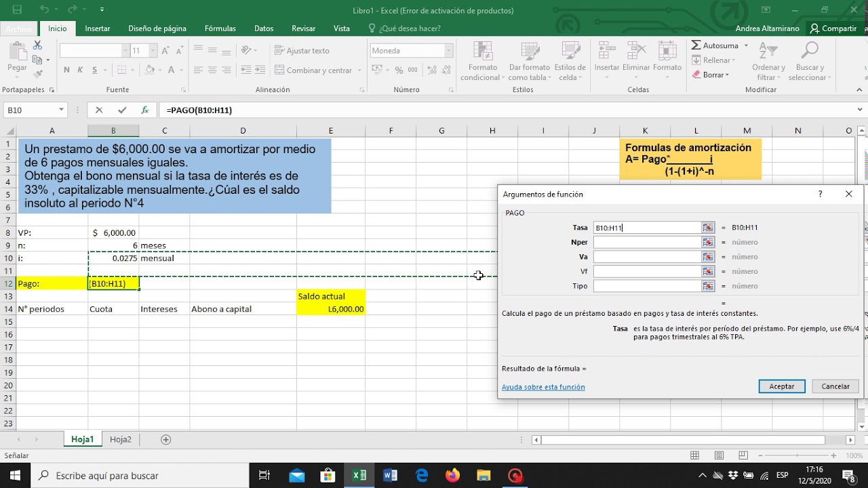Image resolution: width=868 pixels, height=488 pixels.
Task: Click the Undo arrow in title bar
Action: pyautogui.click(x=44, y=9)
